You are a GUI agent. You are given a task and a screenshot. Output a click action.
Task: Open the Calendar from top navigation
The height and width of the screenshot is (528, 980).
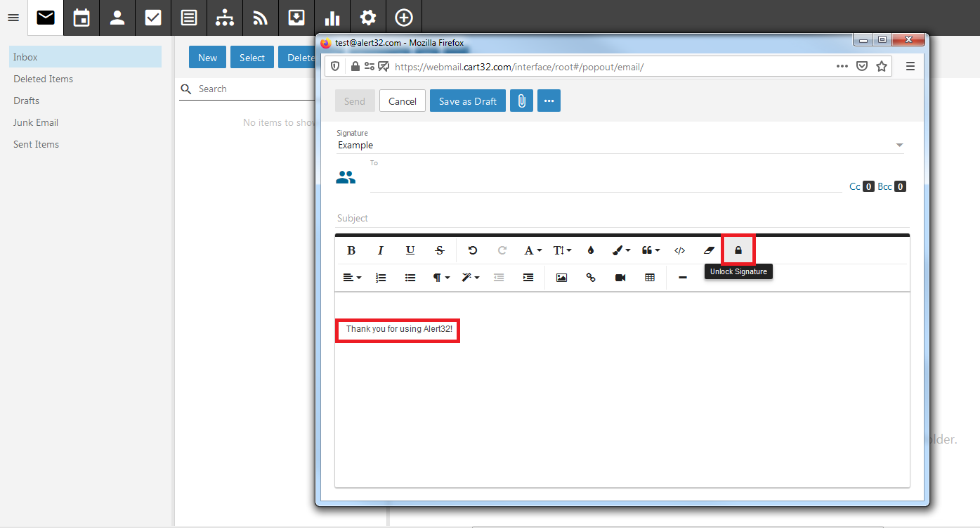pyautogui.click(x=81, y=18)
